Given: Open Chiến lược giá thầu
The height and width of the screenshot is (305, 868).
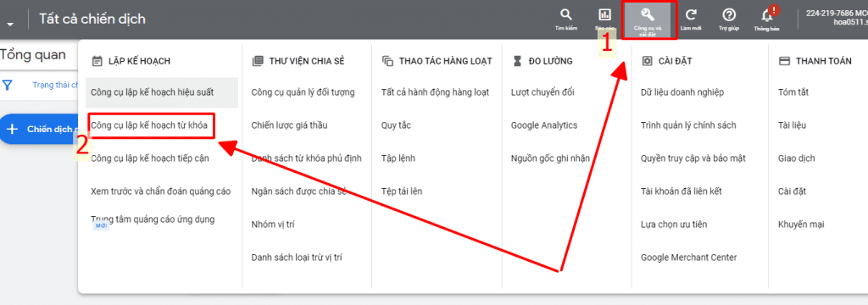Looking at the screenshot, I should coord(290,125).
